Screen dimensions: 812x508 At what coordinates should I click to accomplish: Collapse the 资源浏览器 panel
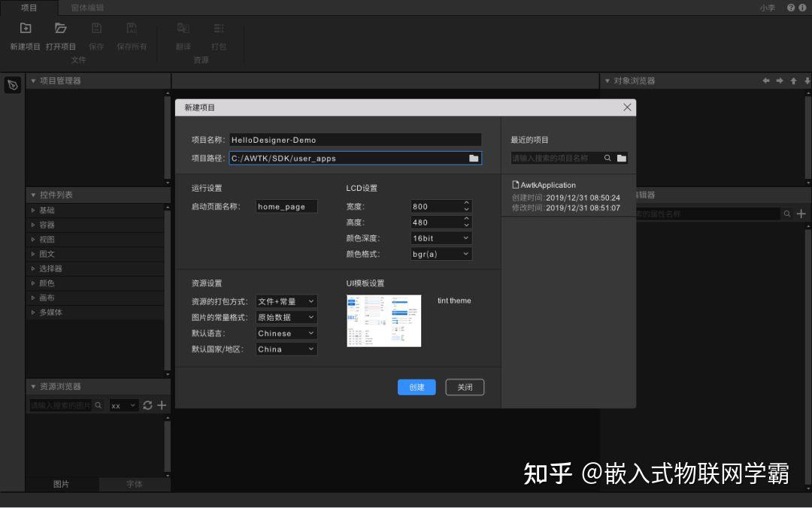pos(33,386)
